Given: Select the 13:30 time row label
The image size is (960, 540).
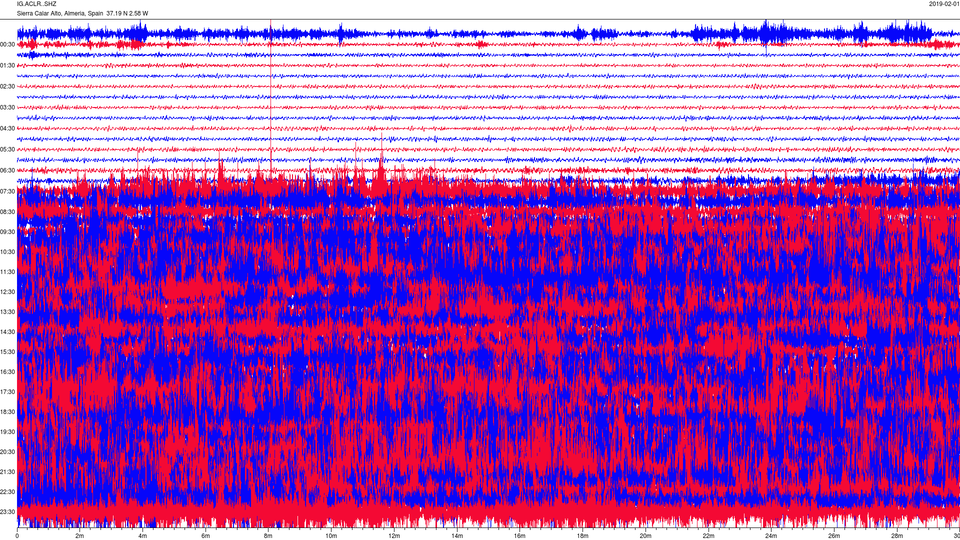Looking at the screenshot, I should [7, 312].
